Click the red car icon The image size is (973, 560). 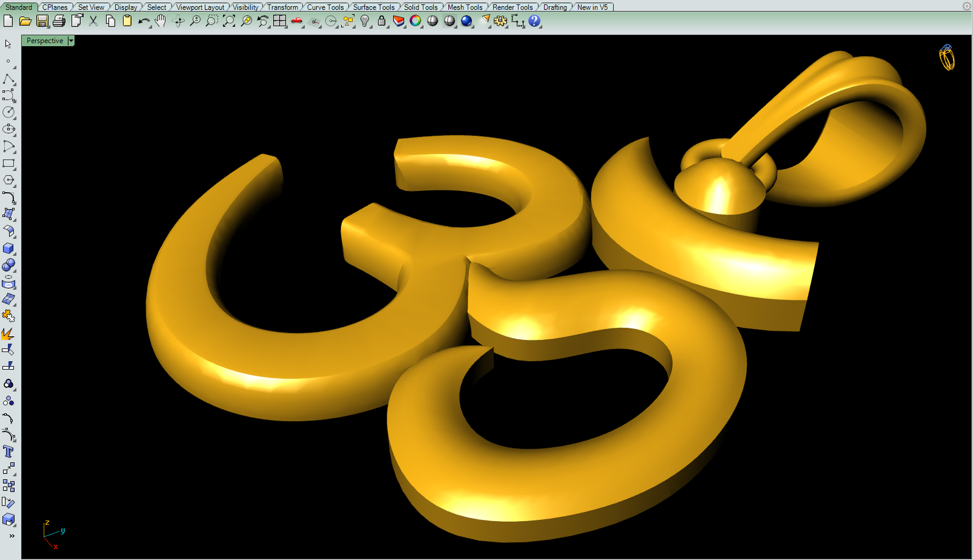point(297,21)
